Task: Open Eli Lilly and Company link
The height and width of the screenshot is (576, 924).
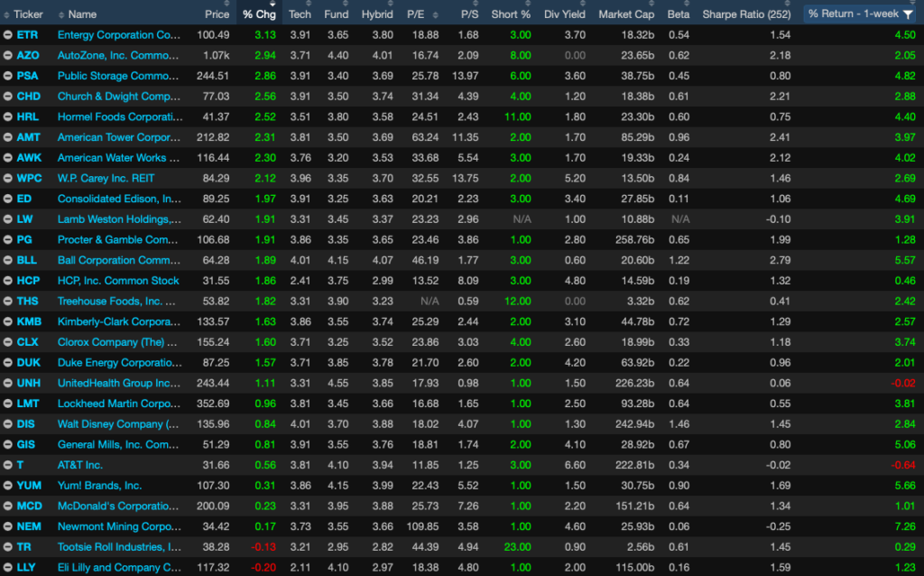Action: 119,567
